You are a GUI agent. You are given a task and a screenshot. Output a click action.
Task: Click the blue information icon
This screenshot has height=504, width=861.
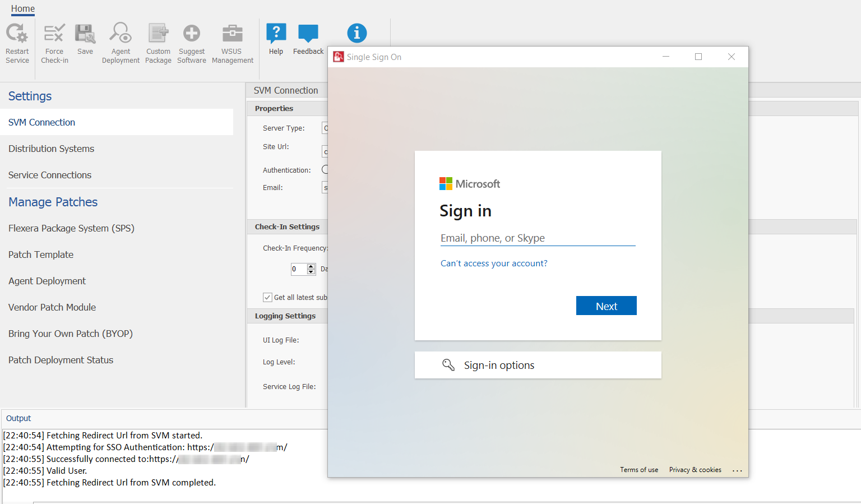pyautogui.click(x=357, y=33)
